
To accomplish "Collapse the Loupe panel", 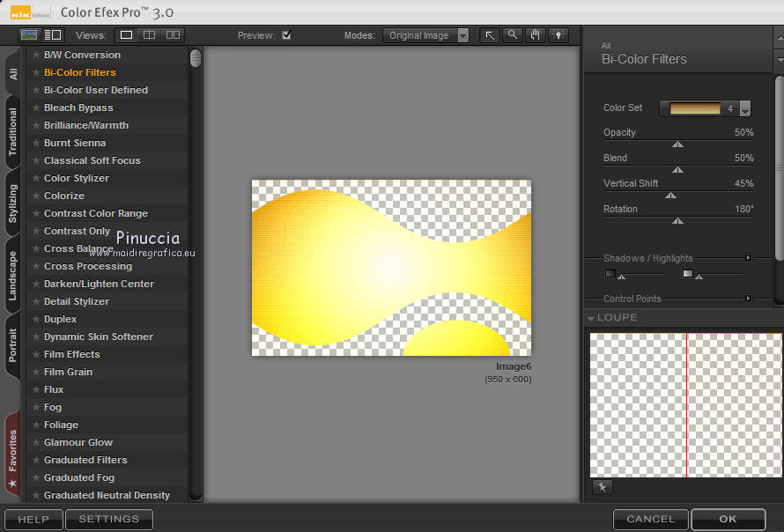I will click(x=591, y=318).
